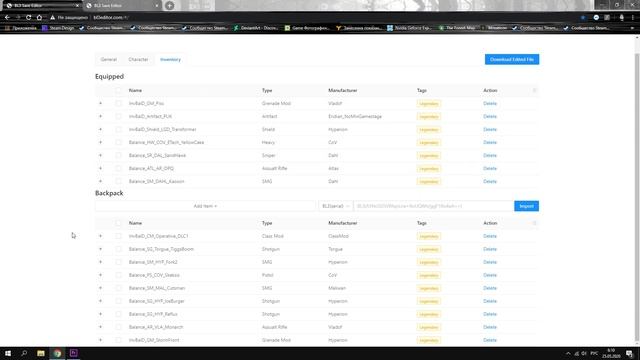The image size is (640, 360).
Task: Select all Backpack items header checkbox
Action: click(x=118, y=223)
